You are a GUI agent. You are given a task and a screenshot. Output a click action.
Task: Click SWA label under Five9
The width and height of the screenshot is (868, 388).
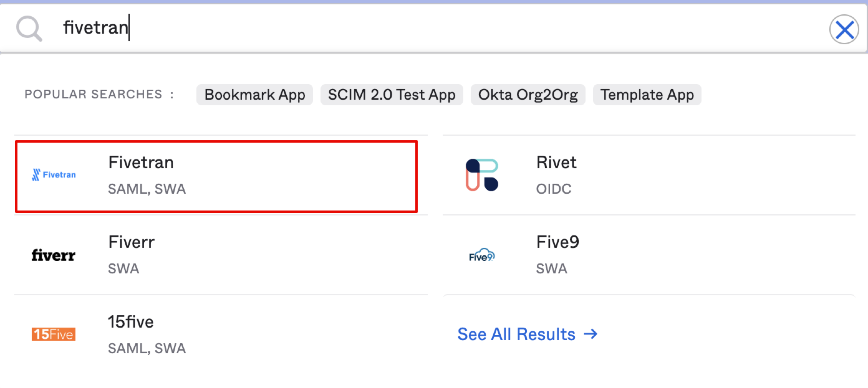click(x=552, y=268)
